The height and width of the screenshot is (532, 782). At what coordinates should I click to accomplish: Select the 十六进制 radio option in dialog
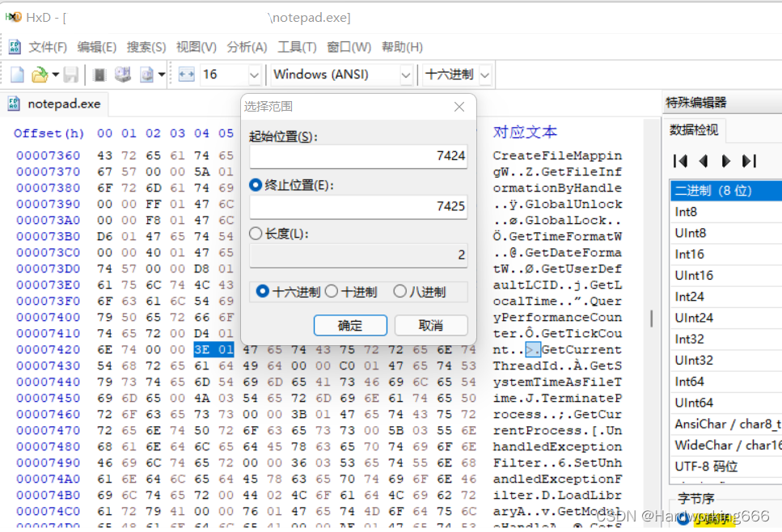tap(262, 292)
